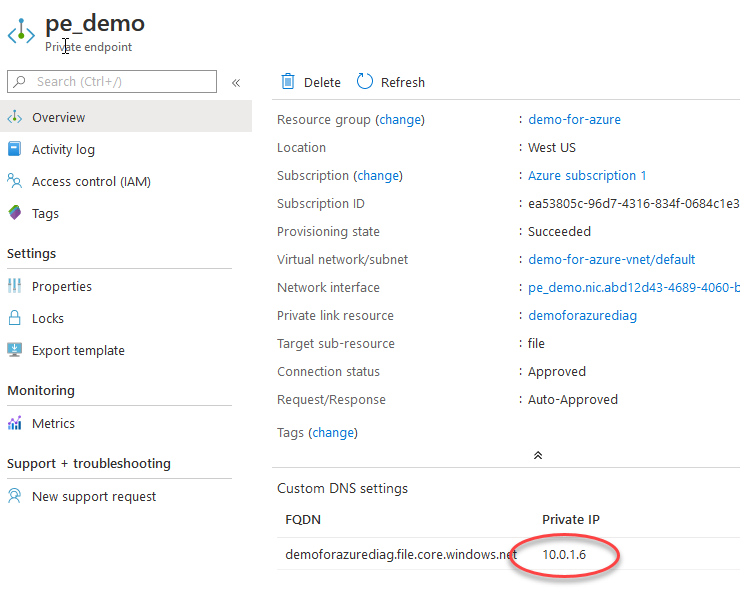The image size is (740, 602).
Task: Click the pe_demo private endpoint icon
Action: [21, 32]
